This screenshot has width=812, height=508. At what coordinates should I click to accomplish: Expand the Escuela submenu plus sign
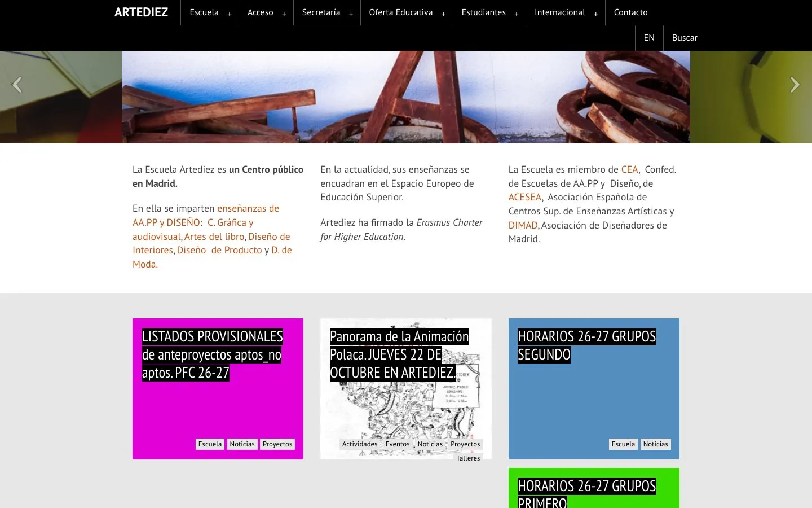point(230,14)
